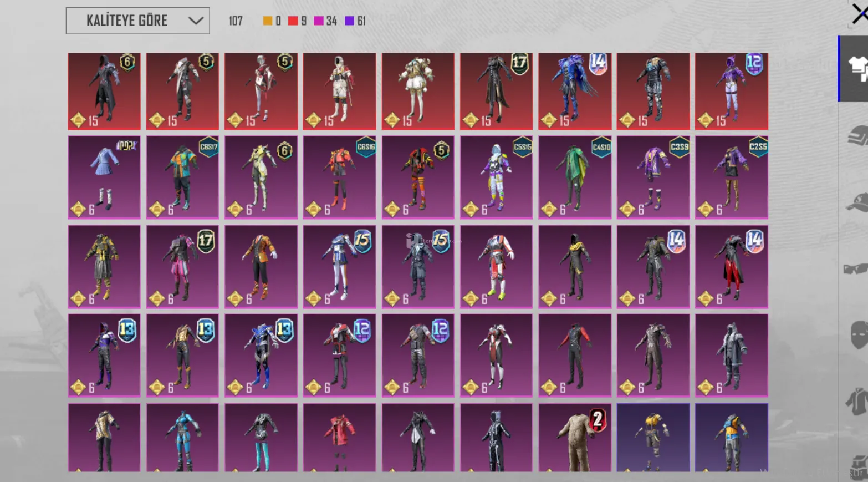This screenshot has width=868, height=482.
Task: Open the outfit sets category tab
Action: (x=856, y=68)
